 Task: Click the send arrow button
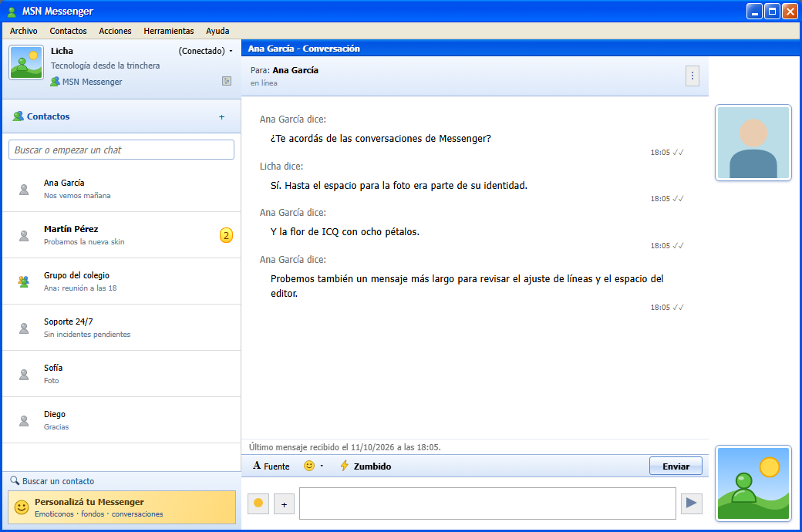coord(691,503)
